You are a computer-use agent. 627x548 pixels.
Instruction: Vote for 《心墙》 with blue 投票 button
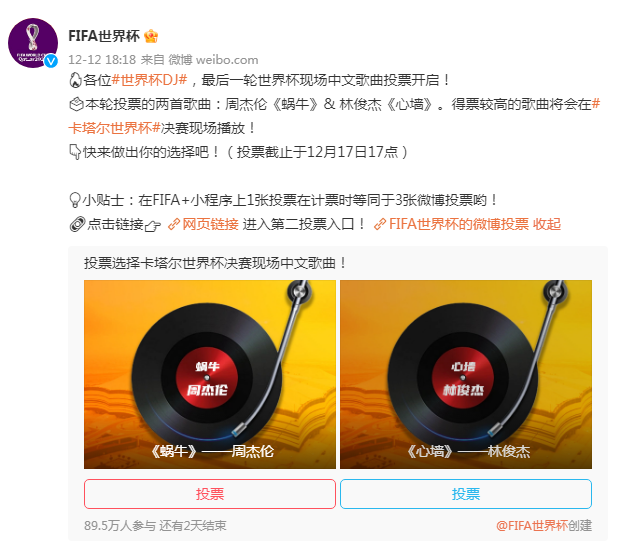point(466,494)
